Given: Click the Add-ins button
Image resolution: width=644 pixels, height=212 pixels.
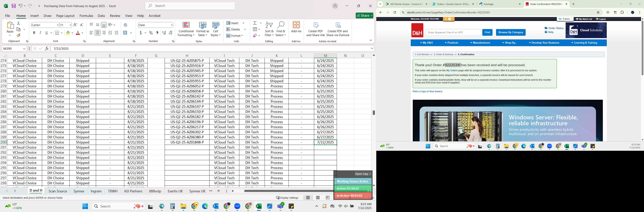Looking at the screenshot, I should [296, 27].
